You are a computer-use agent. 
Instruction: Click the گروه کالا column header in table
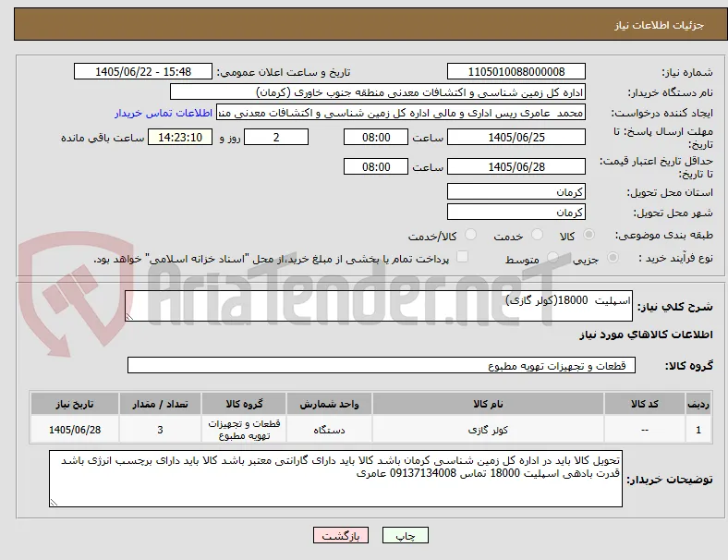244,404
